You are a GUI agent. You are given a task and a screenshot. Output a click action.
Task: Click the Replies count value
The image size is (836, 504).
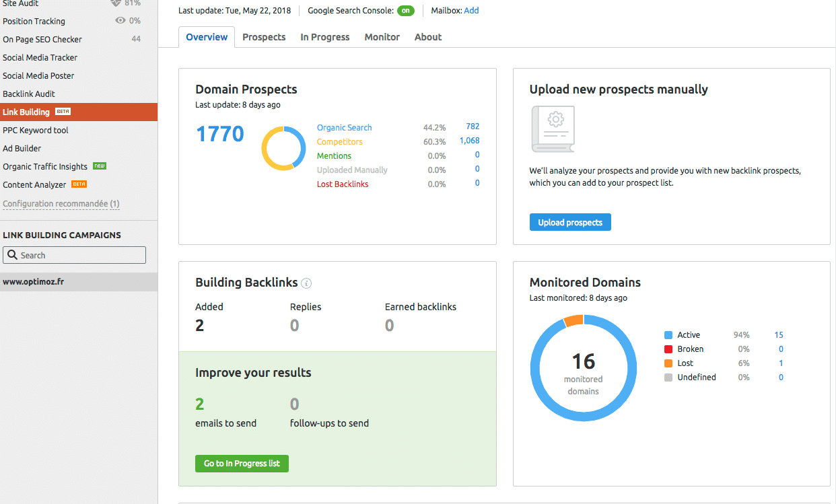[295, 326]
